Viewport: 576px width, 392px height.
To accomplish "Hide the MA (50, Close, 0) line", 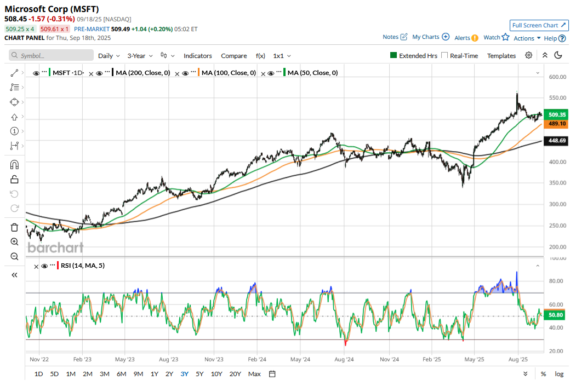I will pos(271,73).
